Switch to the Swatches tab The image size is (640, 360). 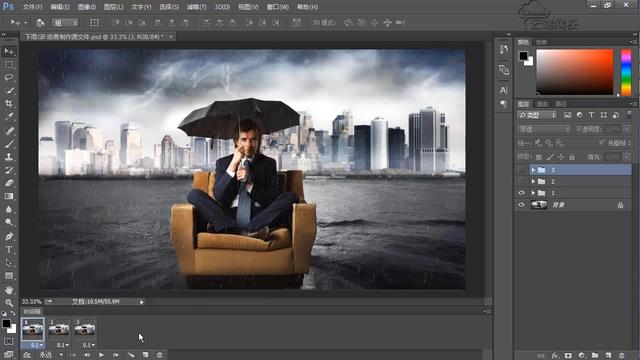[x=541, y=42]
